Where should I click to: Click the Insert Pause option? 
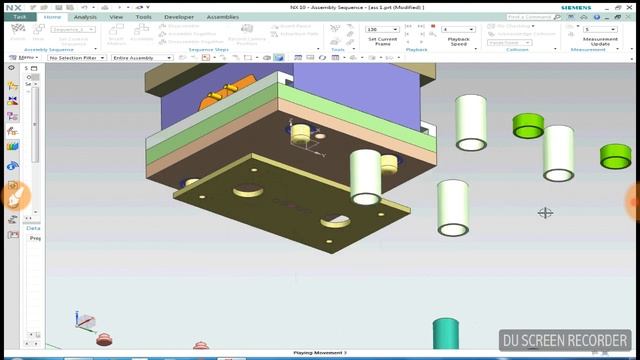click(291, 26)
